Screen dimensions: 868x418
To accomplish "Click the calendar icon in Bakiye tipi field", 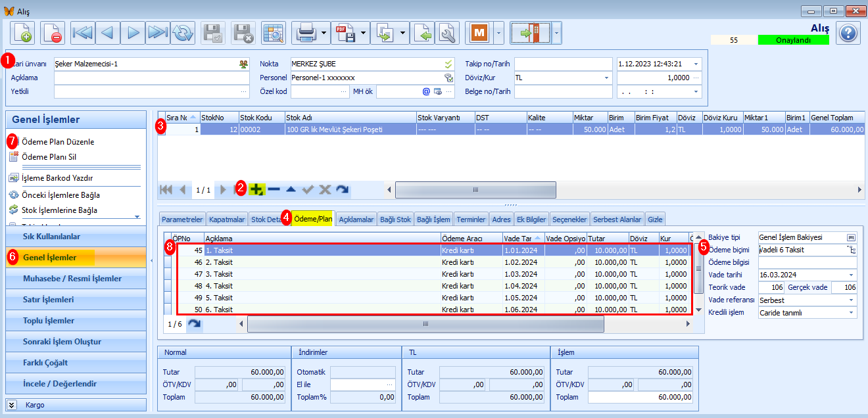I will 852,237.
